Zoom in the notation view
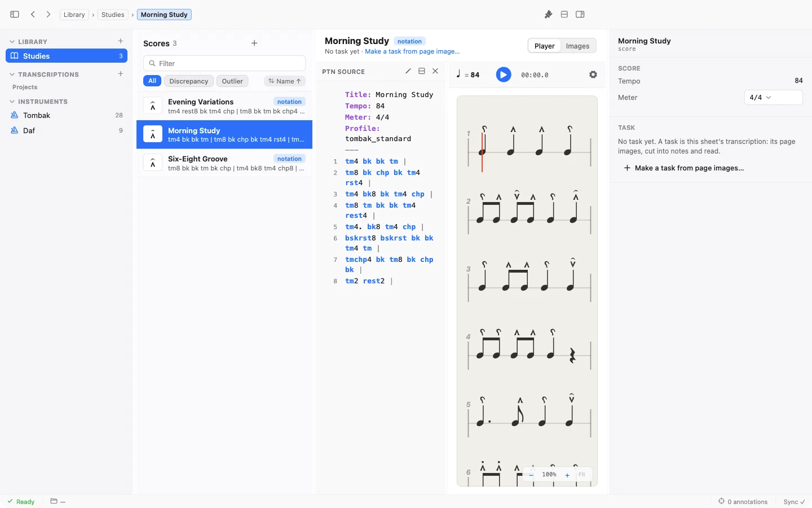The width and height of the screenshot is (812, 508). (x=567, y=475)
